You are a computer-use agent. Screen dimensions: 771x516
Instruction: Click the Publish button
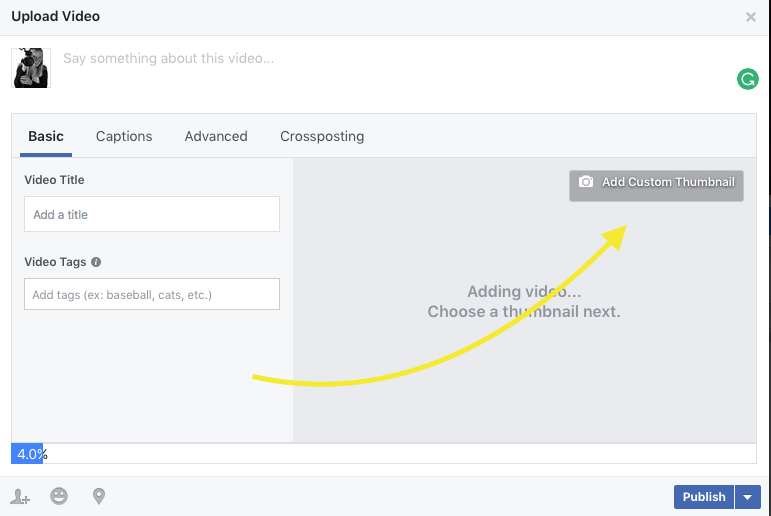pyautogui.click(x=704, y=497)
